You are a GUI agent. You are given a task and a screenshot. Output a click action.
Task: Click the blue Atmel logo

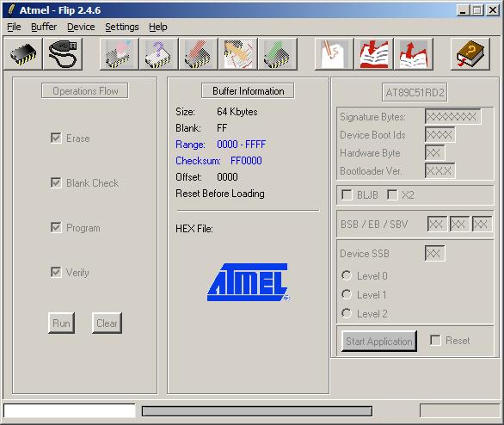click(249, 282)
